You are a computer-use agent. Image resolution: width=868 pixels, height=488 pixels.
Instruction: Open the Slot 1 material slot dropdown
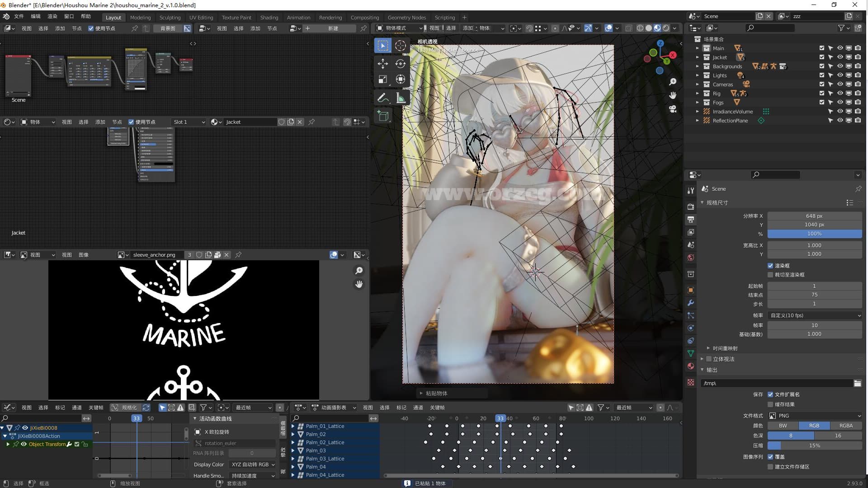tap(189, 122)
